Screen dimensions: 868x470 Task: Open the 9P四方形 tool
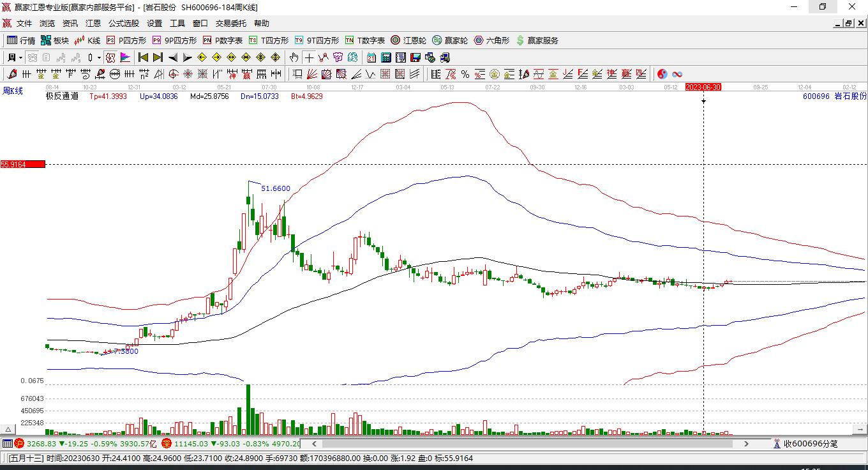(174, 40)
